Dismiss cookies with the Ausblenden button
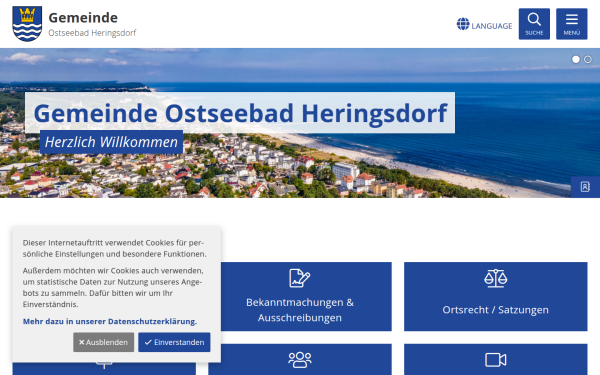This screenshot has height=375, width=600. point(104,342)
